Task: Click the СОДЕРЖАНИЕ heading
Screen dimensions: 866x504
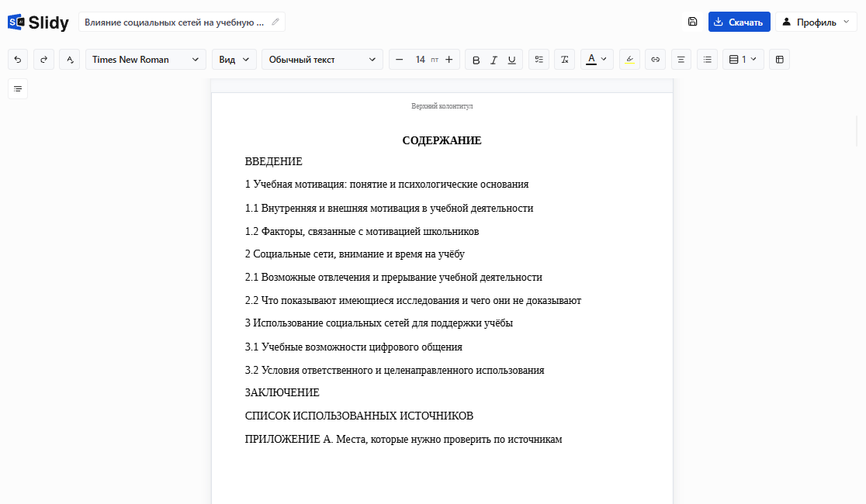Action: point(442,140)
